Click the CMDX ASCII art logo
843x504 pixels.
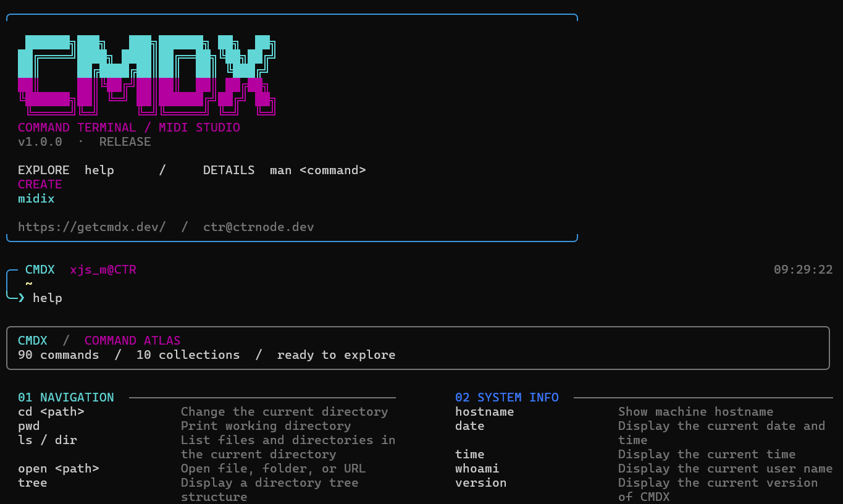tap(146, 75)
